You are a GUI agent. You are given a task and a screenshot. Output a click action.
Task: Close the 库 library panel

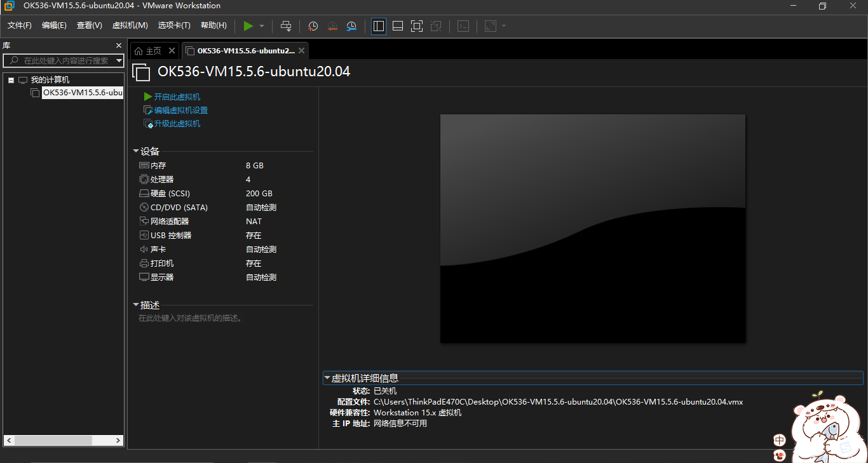coord(119,46)
